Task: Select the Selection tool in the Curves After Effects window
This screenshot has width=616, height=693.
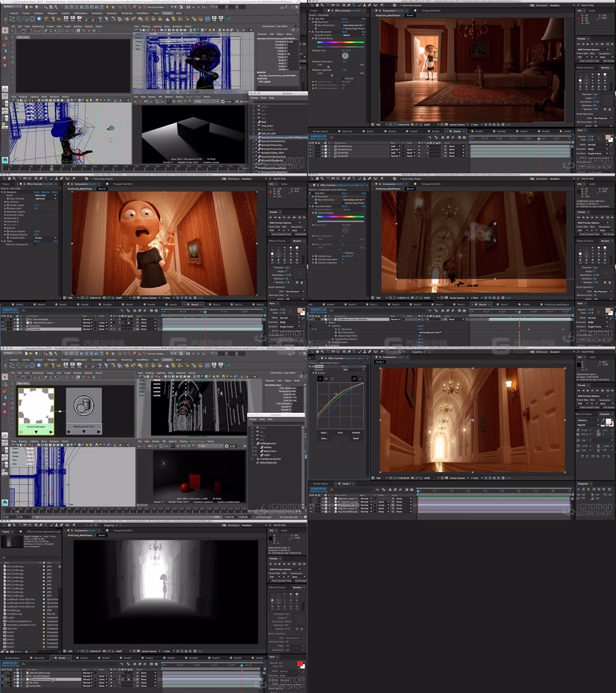Action: (312, 351)
